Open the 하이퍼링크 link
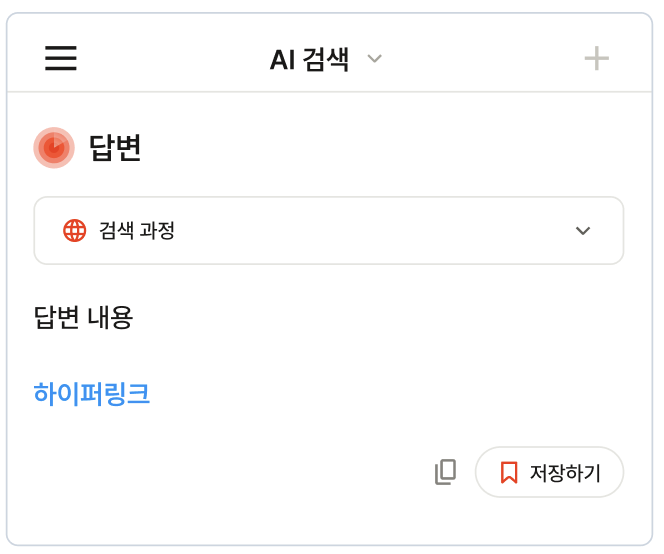Screen dimensions: 664x554 [x=92, y=393]
